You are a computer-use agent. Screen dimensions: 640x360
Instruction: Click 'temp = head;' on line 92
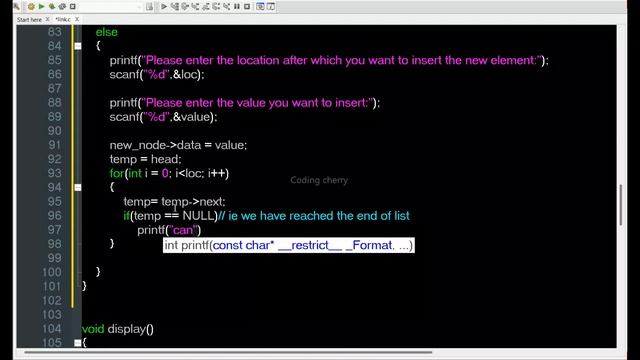point(145,159)
